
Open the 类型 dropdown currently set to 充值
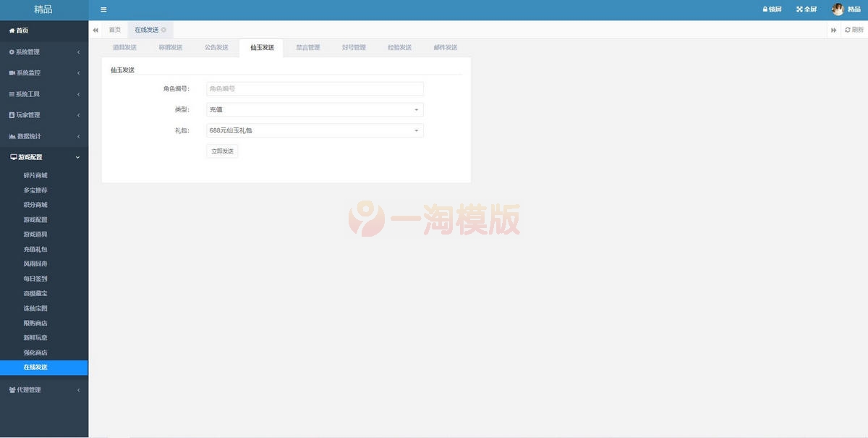[314, 109]
